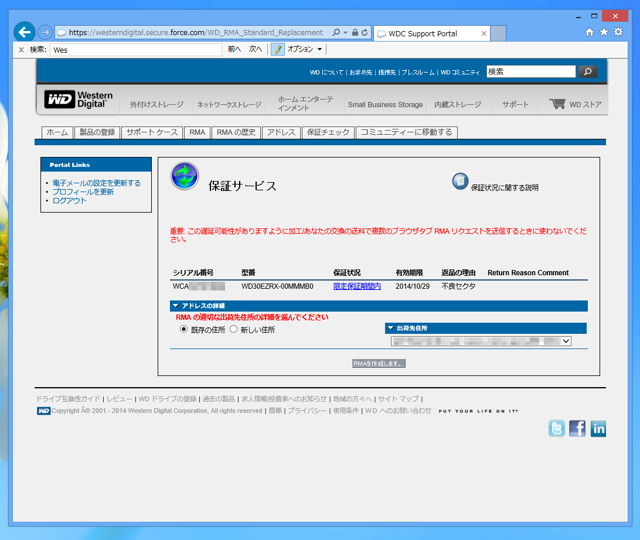Click the サイトマップ footer link

point(398,399)
